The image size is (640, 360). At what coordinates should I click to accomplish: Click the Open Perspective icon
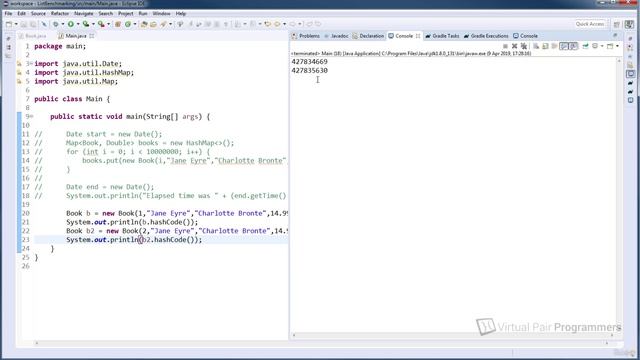pyautogui.click(x=617, y=24)
